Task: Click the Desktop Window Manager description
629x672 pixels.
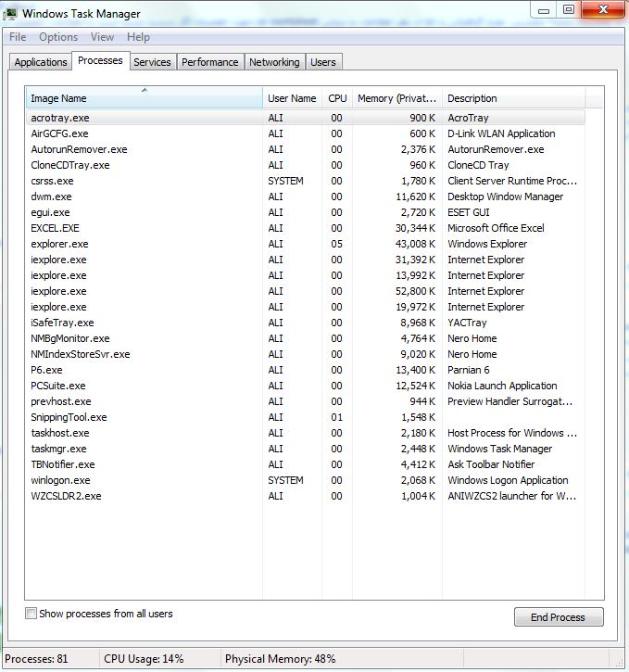Action: click(505, 197)
